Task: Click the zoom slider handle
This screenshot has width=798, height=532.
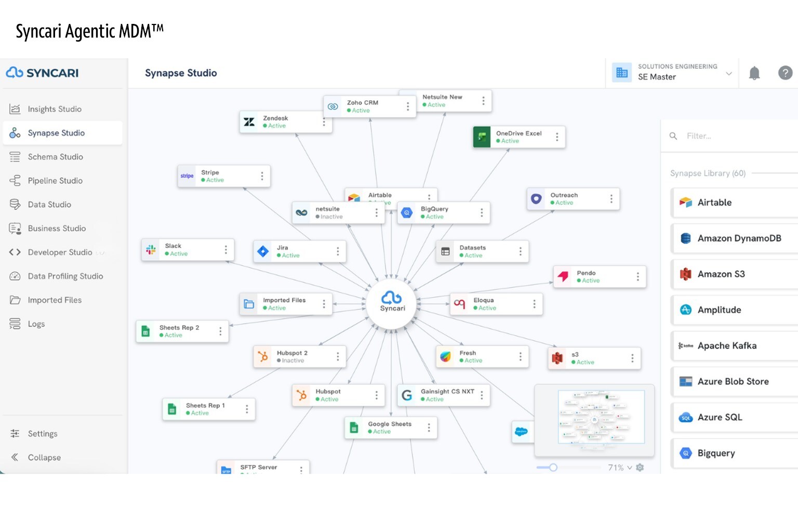Action: pos(553,468)
